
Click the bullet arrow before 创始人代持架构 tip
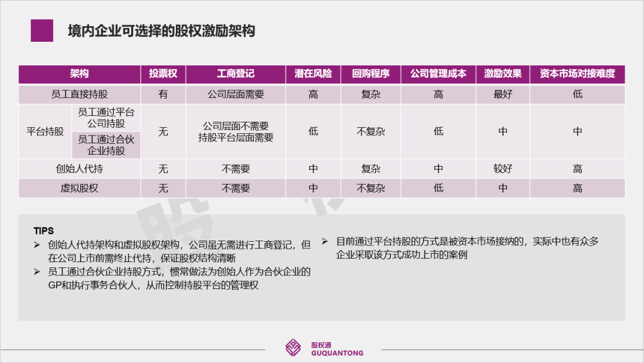[37, 245]
